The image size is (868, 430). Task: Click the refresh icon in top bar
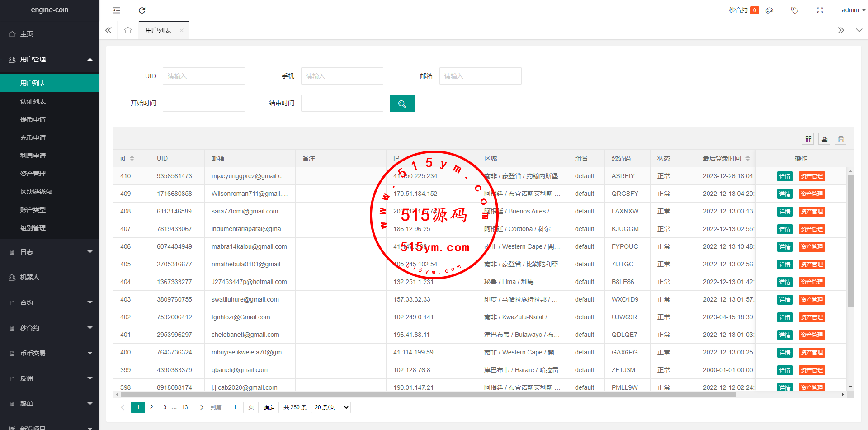[x=142, y=10]
